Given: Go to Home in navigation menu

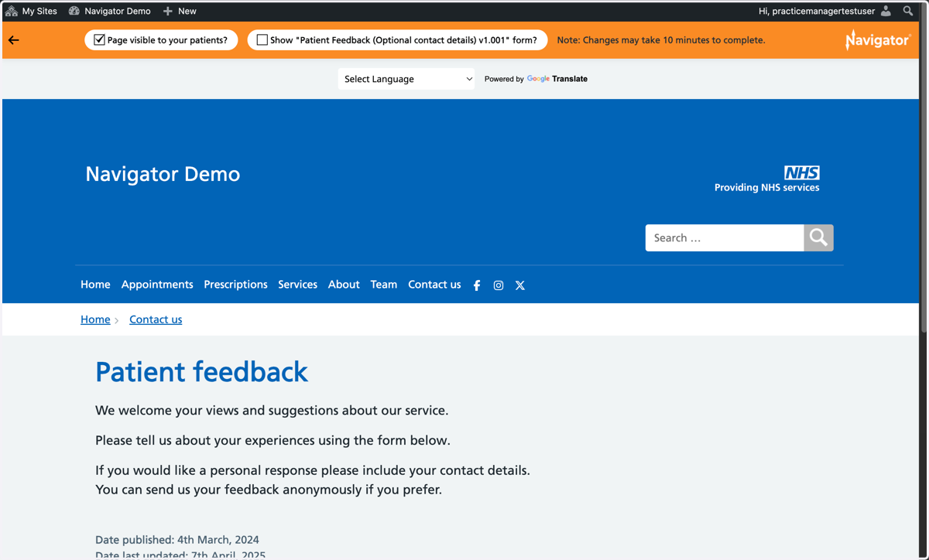Looking at the screenshot, I should click(x=95, y=285).
